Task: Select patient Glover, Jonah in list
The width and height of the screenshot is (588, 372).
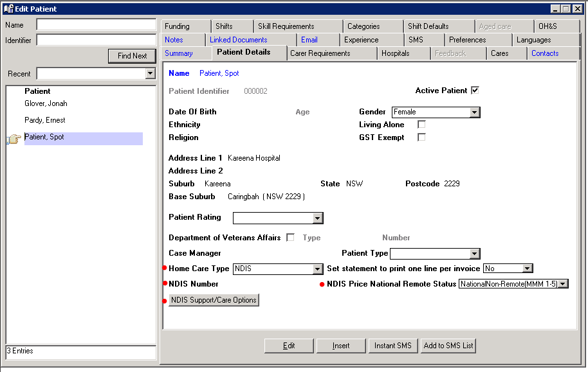Action: (x=46, y=103)
